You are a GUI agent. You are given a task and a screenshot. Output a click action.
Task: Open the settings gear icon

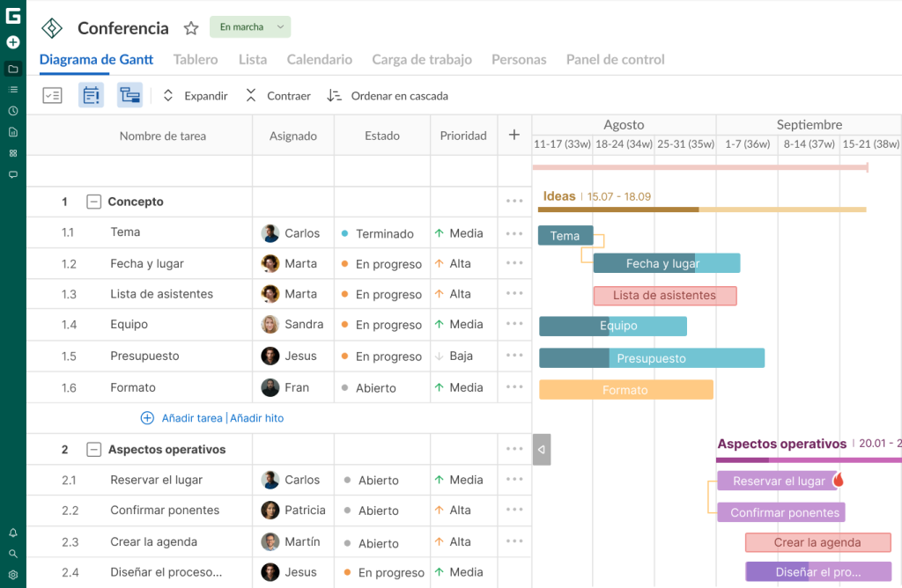[12, 573]
